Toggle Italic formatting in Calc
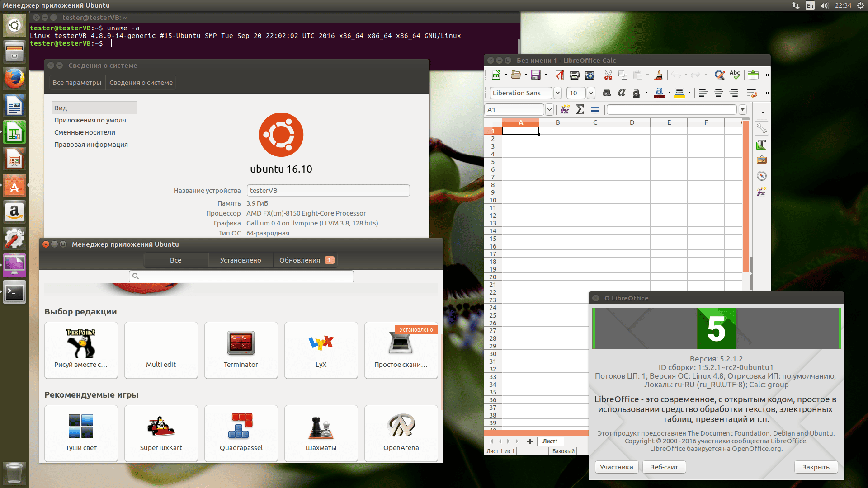 (622, 93)
